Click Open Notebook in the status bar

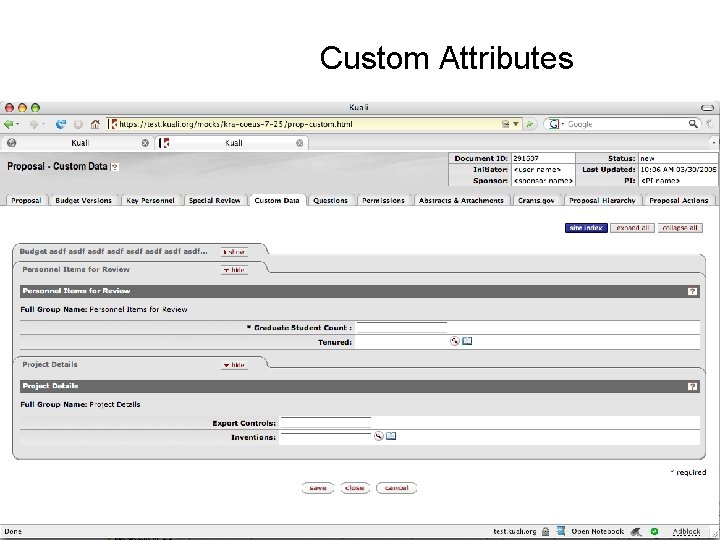tap(597, 531)
